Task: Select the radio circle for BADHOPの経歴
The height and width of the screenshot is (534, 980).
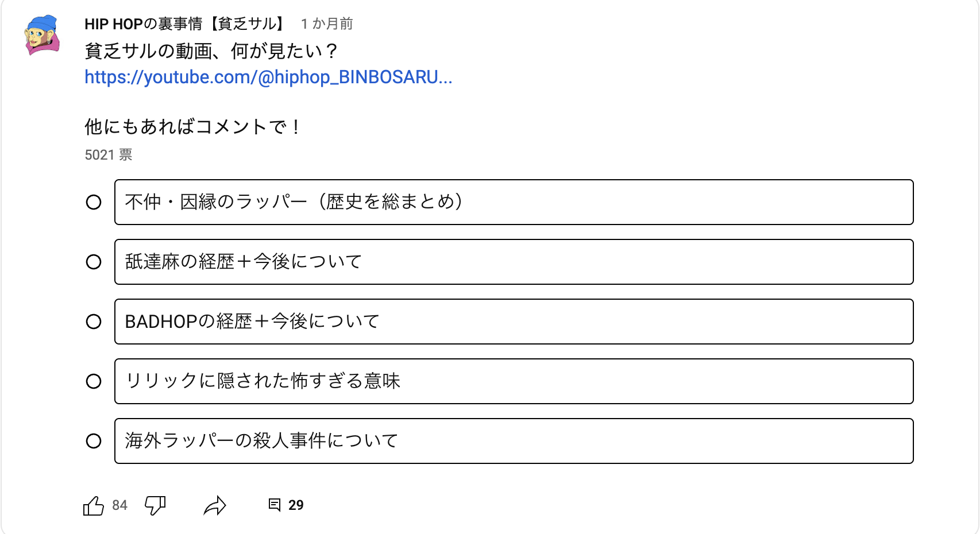Action: coord(94,322)
